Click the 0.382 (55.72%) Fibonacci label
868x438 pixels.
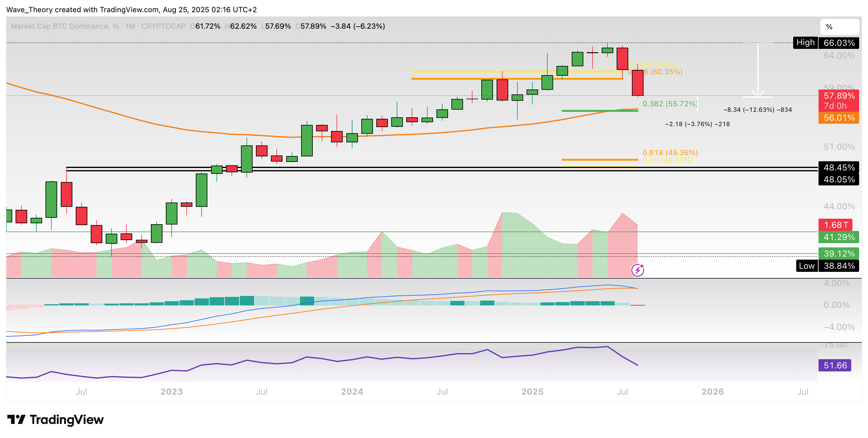coord(669,104)
